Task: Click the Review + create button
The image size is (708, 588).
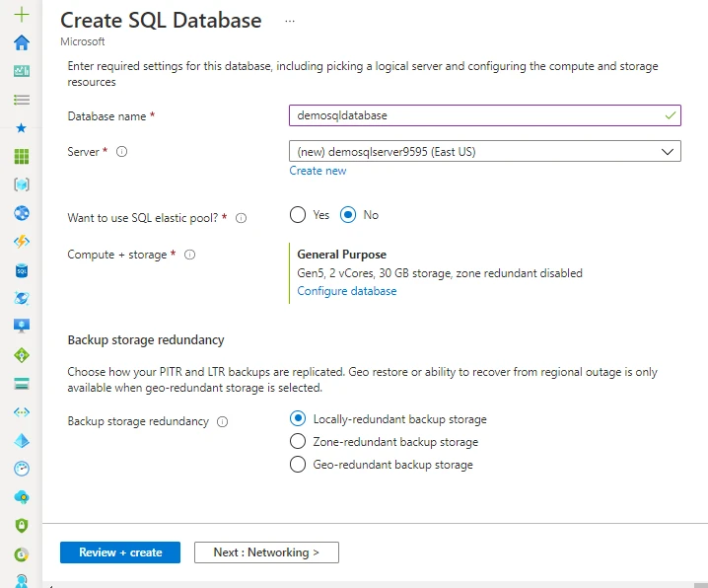Action: pos(120,552)
